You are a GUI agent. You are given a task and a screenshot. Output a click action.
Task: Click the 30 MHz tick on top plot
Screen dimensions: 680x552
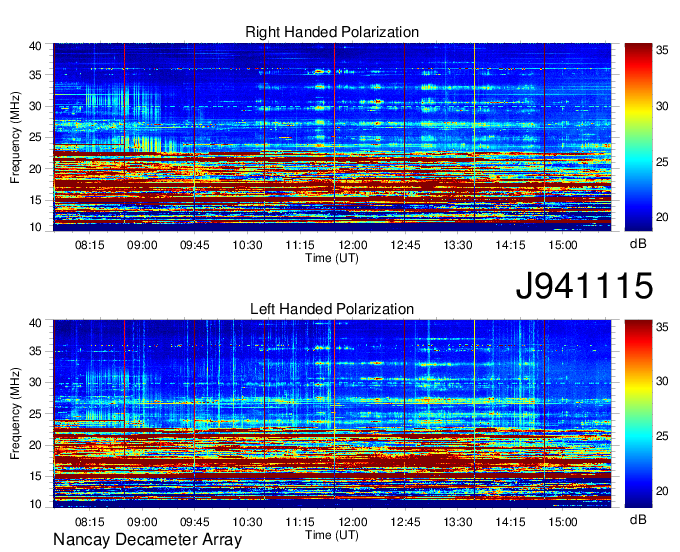click(x=36, y=106)
